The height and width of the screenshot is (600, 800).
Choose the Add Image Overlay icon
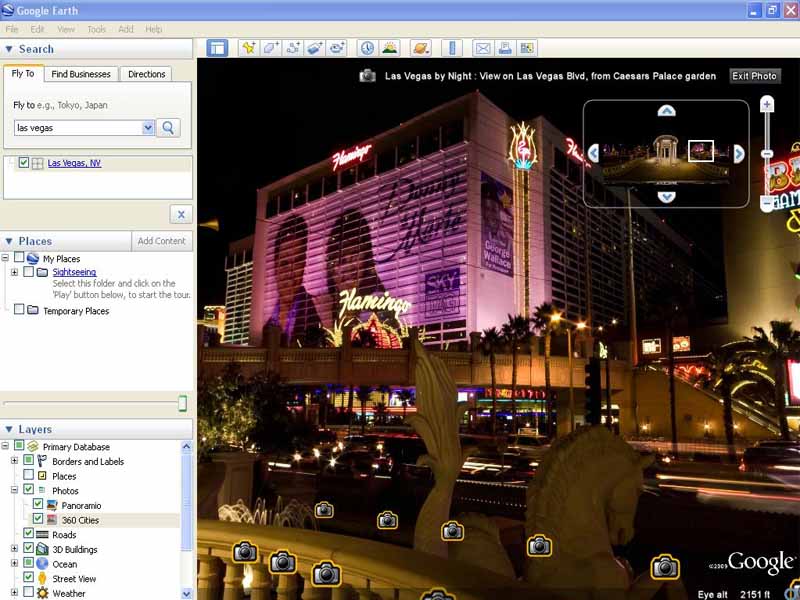(x=315, y=48)
